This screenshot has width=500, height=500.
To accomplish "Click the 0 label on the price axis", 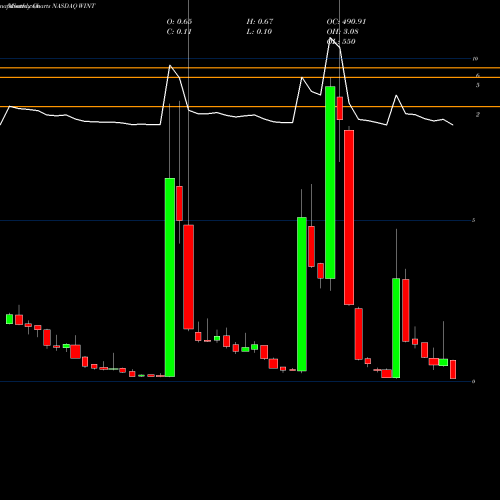I will click(x=474, y=381).
